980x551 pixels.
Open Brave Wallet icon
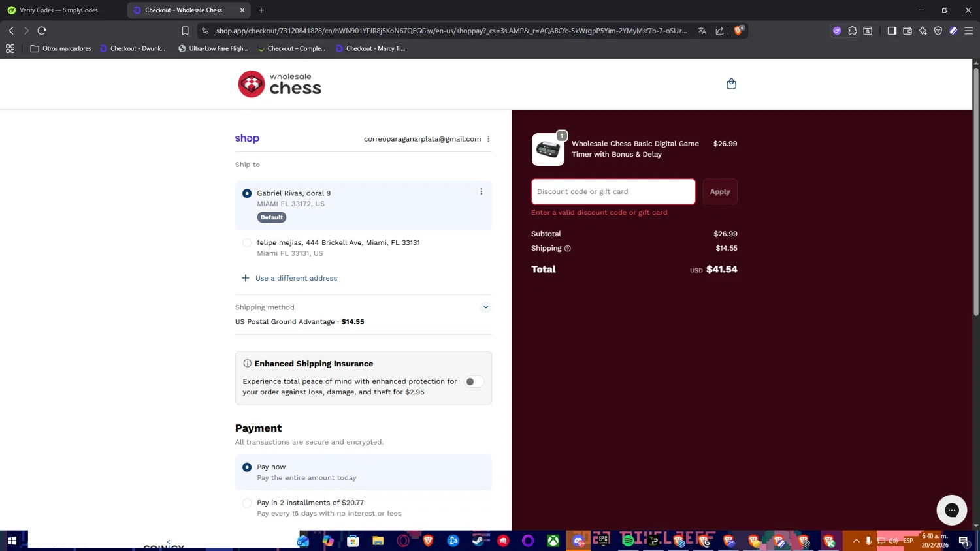[x=907, y=31]
